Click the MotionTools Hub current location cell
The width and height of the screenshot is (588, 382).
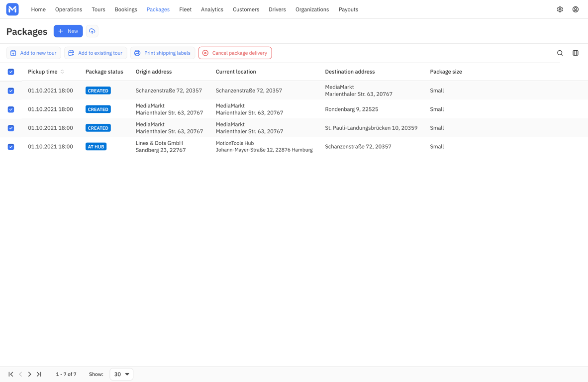click(x=264, y=147)
